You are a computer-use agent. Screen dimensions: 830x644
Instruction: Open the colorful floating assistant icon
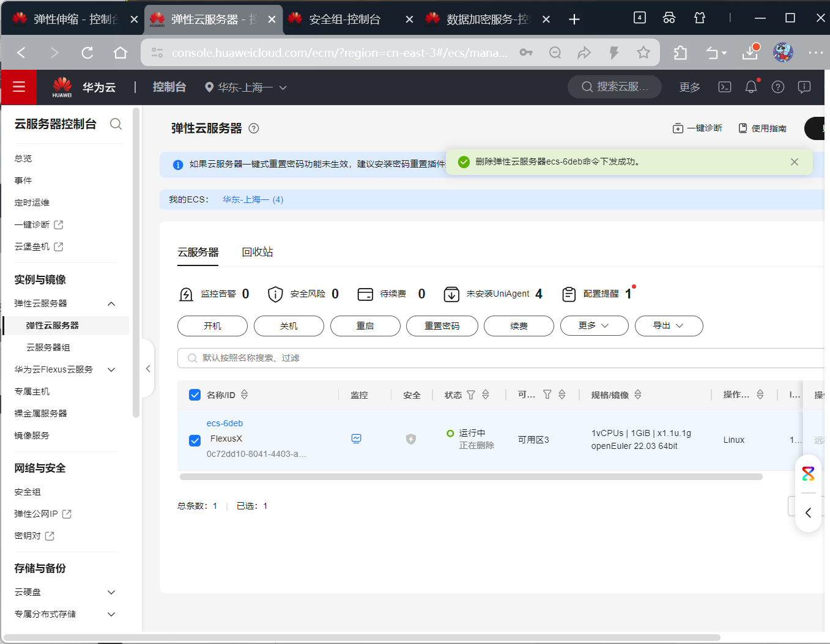[x=808, y=473]
